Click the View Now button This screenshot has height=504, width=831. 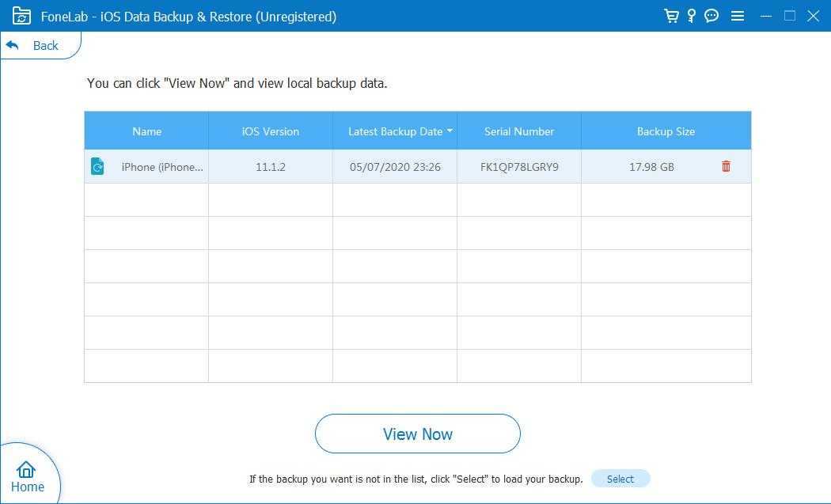point(417,434)
